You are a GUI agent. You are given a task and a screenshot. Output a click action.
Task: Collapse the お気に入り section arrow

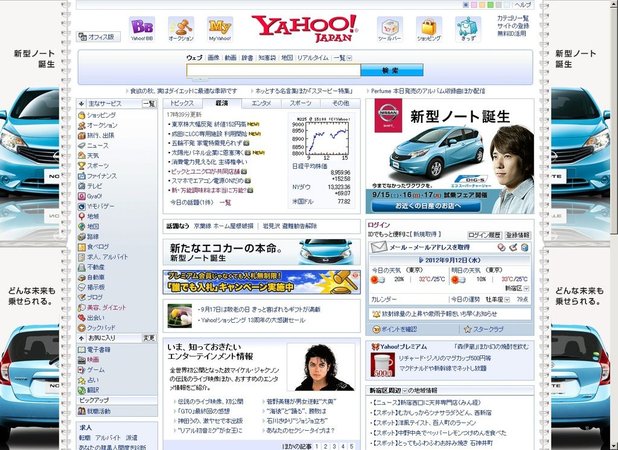coord(82,338)
